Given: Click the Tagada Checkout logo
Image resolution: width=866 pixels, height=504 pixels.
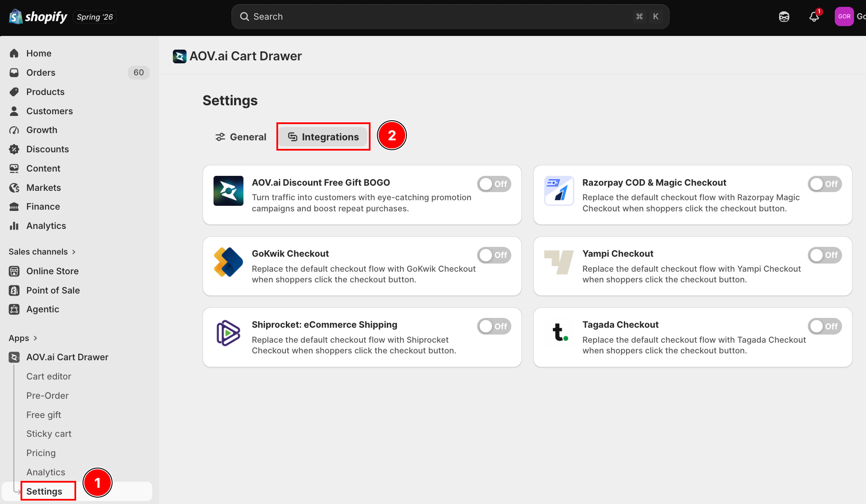Looking at the screenshot, I should point(560,332).
